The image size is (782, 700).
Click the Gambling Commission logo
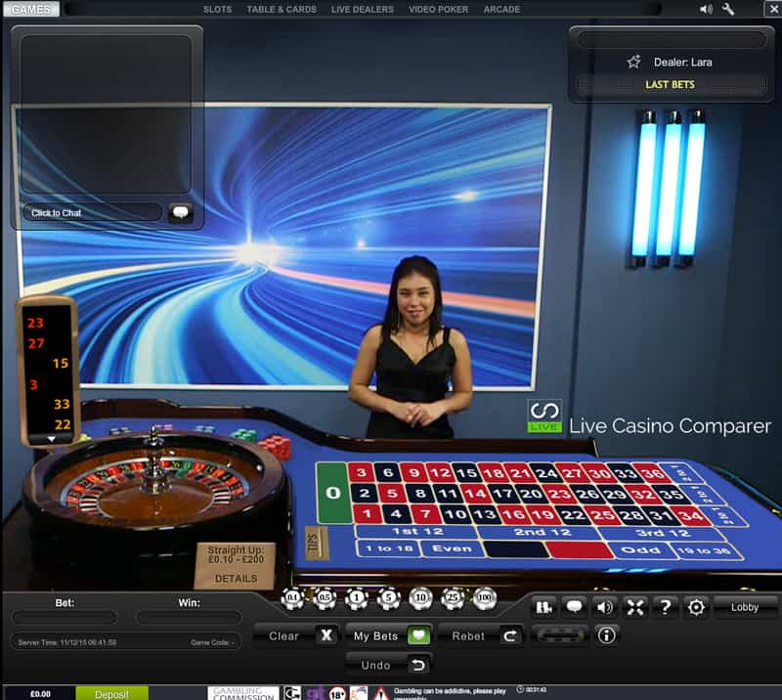(x=243, y=693)
